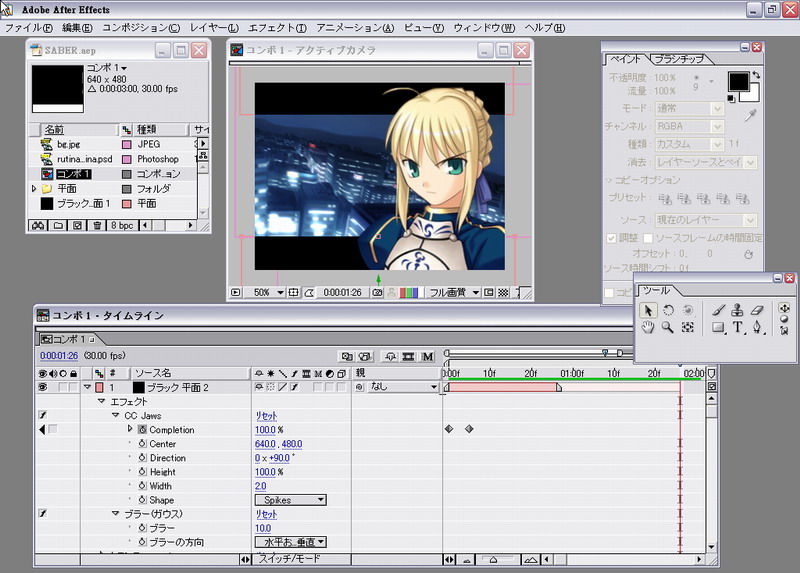800x573 pixels.
Task: Create new composition icon in project window
Action: 77,225
